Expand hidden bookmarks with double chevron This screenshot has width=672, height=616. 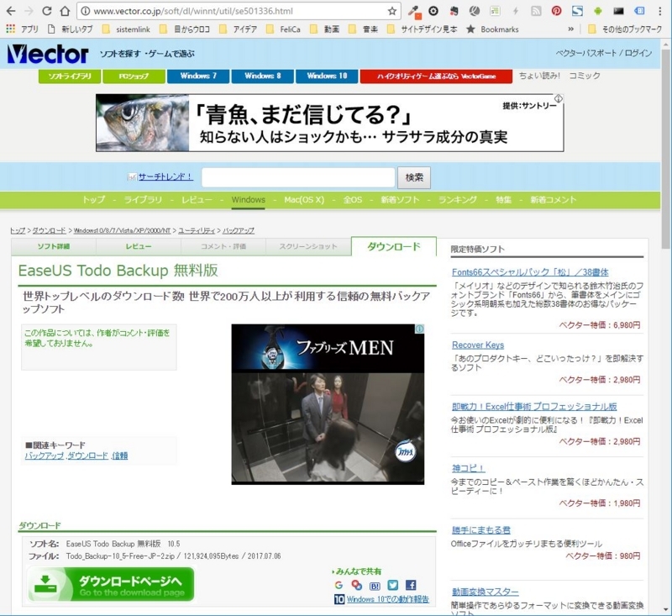click(x=571, y=29)
